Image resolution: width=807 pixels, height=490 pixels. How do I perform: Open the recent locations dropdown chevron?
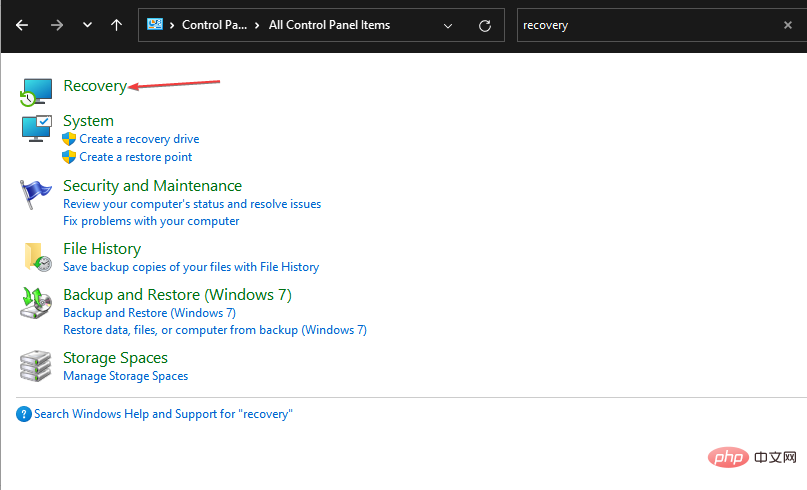(87, 25)
